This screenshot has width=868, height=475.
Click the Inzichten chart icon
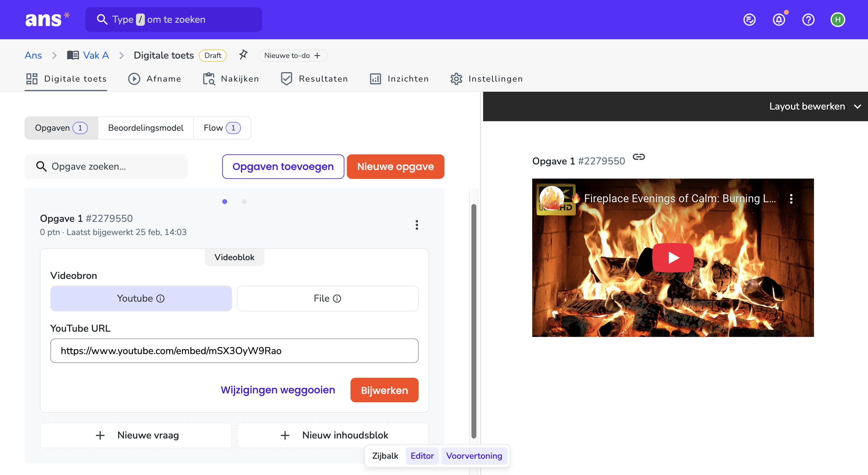pos(375,79)
